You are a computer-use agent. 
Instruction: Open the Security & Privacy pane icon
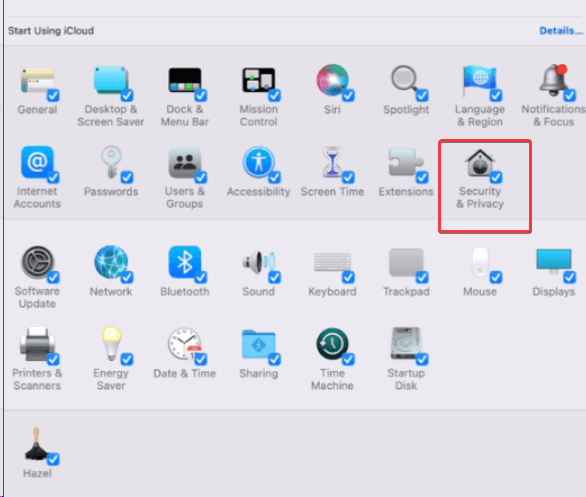480,163
